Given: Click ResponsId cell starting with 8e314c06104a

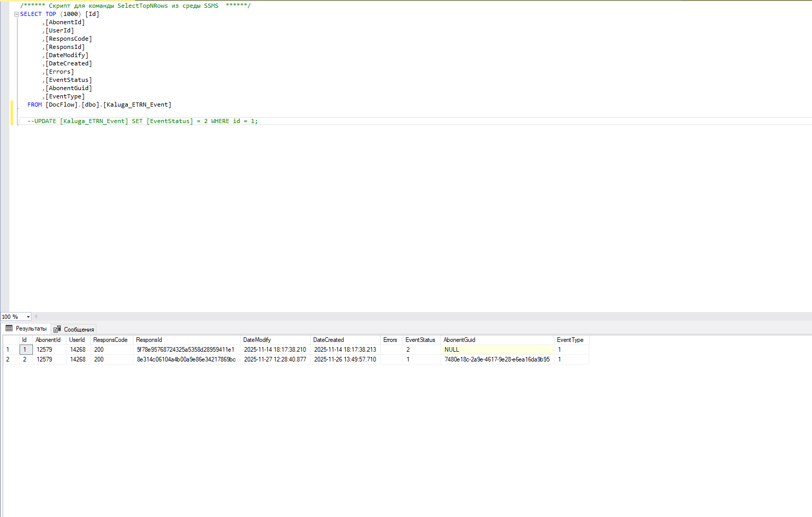Looking at the screenshot, I should point(187,359).
